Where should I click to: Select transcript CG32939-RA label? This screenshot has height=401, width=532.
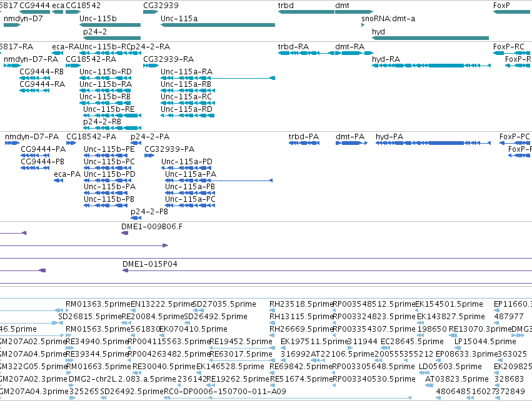[169, 59]
